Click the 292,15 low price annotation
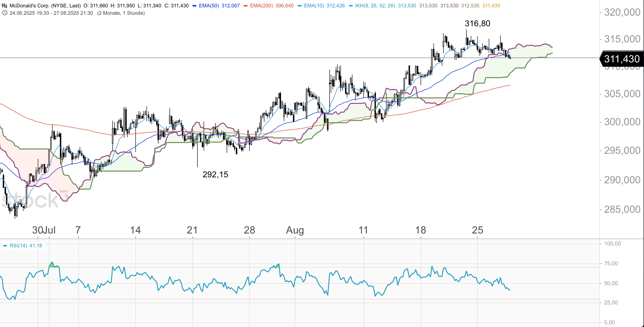The width and height of the screenshot is (644, 327). point(215,175)
